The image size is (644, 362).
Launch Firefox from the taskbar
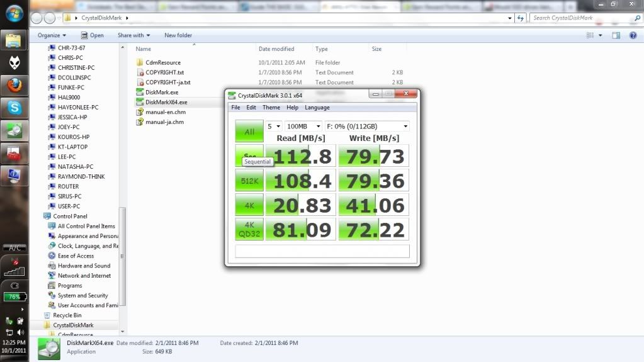click(14, 85)
